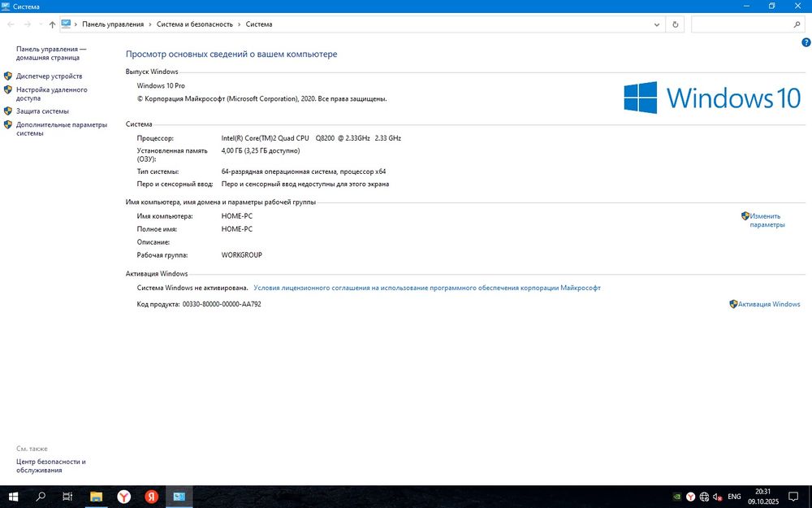The image size is (812, 508).
Task: Open Центр безопасности и обслуживания
Action: click(50, 466)
